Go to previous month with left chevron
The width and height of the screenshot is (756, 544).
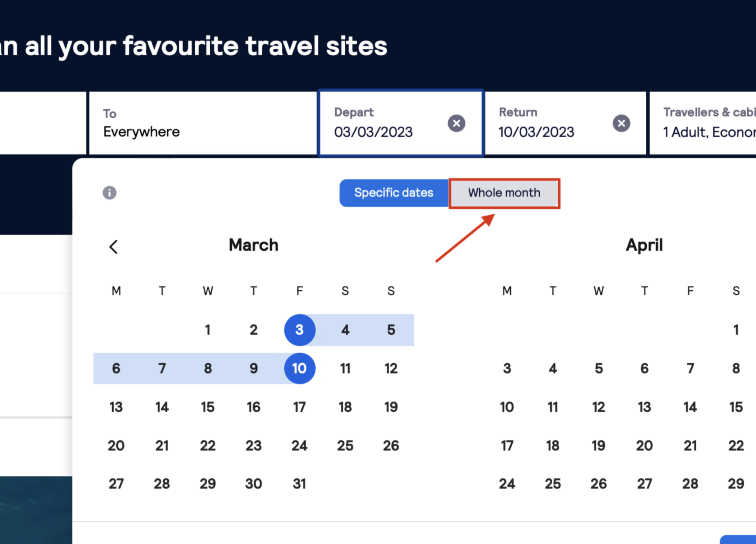[113, 247]
